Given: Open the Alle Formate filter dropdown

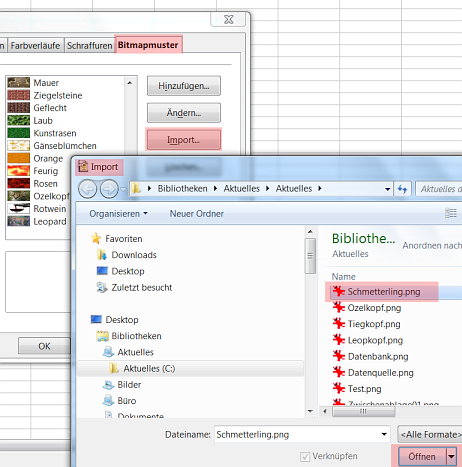Looking at the screenshot, I should [429, 434].
